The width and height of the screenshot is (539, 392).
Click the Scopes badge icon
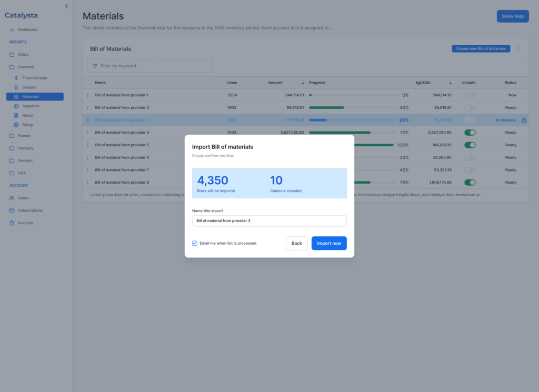pyautogui.click(x=16, y=87)
